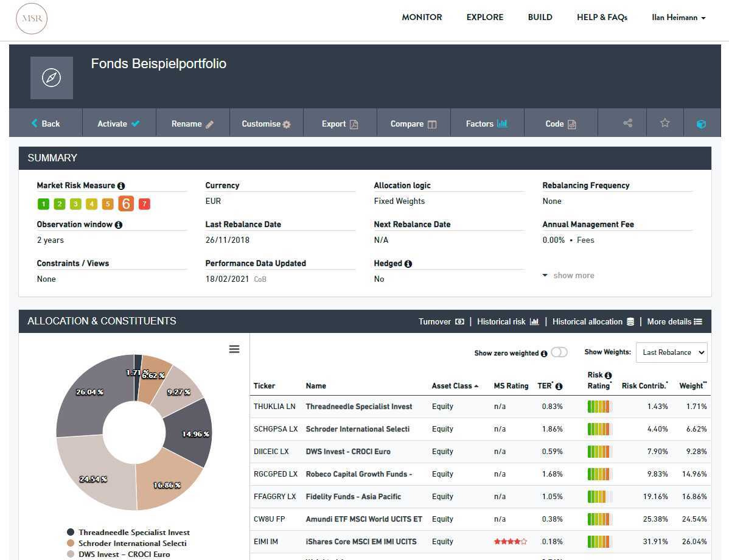729x560 pixels.
Task: Open the Show Weights Last Rebalance dropdown
Action: (671, 352)
